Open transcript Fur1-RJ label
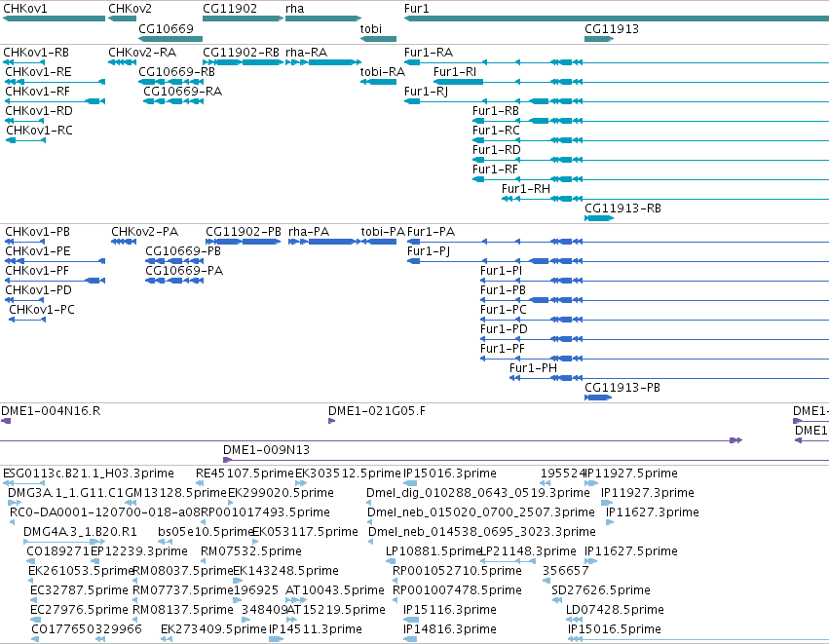 coord(426,92)
